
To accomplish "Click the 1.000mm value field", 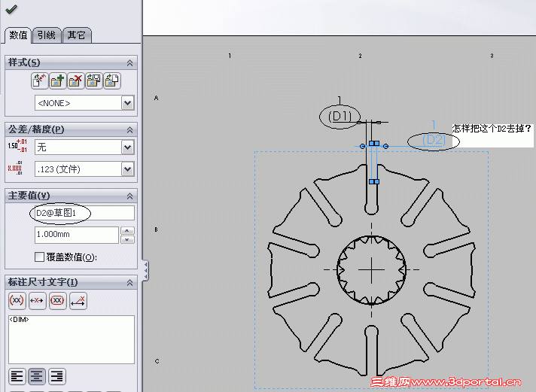I will pyautogui.click(x=77, y=235).
